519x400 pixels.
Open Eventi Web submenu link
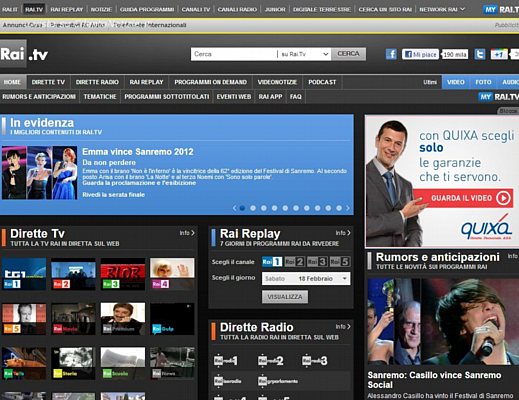tap(234, 97)
